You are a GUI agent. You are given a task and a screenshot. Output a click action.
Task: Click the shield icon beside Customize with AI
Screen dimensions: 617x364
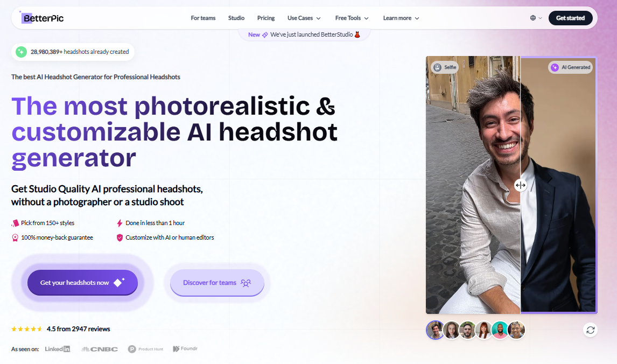[x=120, y=237]
